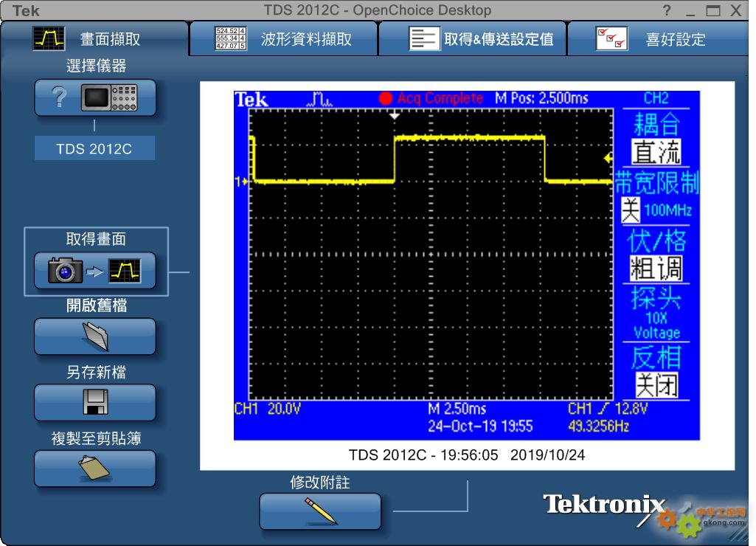Click the 另存新檔 label
Image resolution: width=756 pixels, height=546 pixels.
pyautogui.click(x=96, y=372)
